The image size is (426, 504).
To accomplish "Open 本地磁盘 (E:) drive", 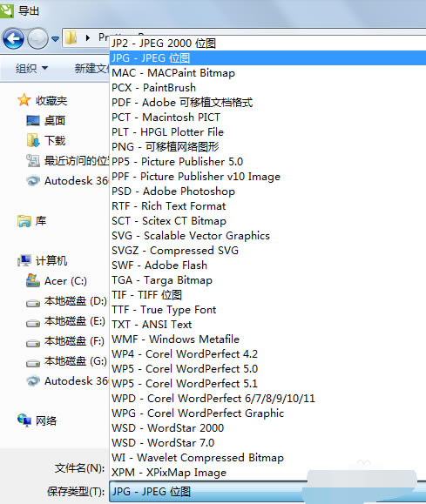I will point(66,321).
